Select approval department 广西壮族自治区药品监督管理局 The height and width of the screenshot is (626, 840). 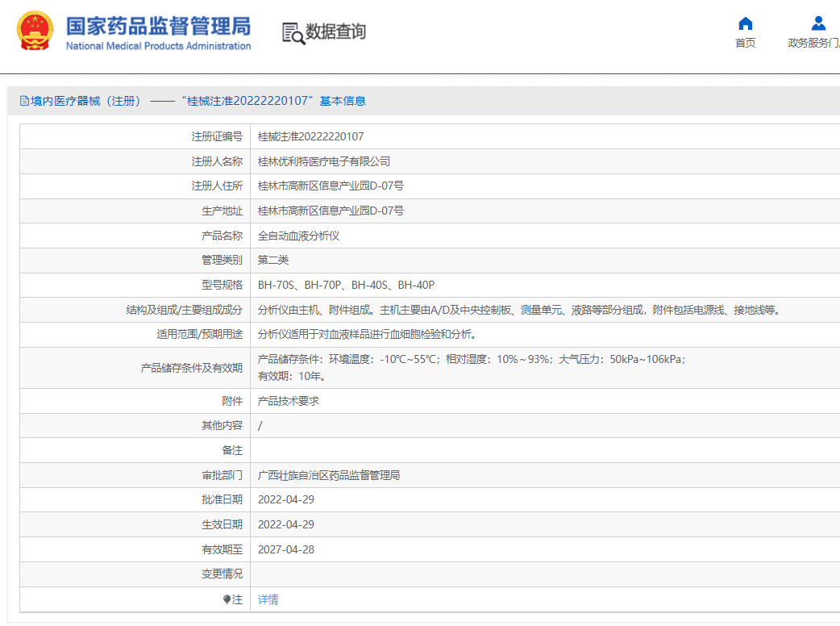pyautogui.click(x=329, y=475)
